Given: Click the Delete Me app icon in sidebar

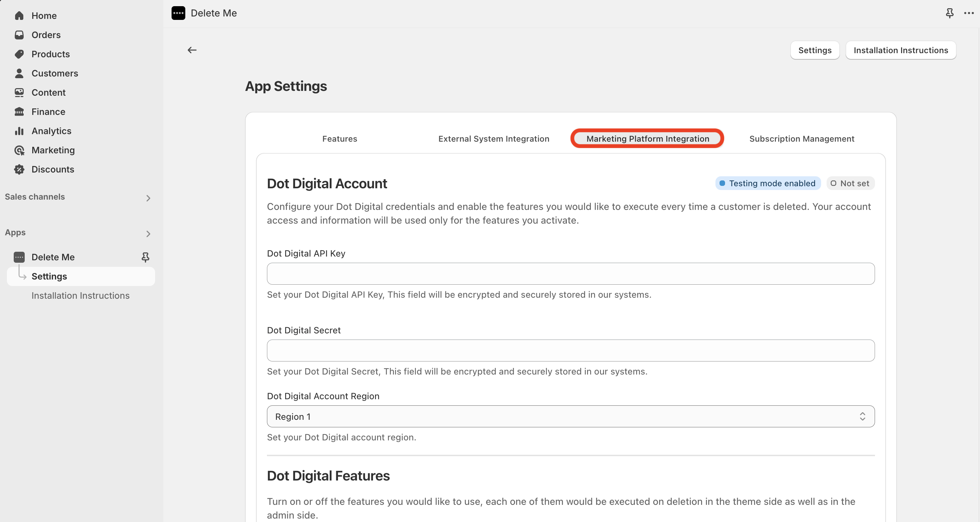Looking at the screenshot, I should [19, 257].
